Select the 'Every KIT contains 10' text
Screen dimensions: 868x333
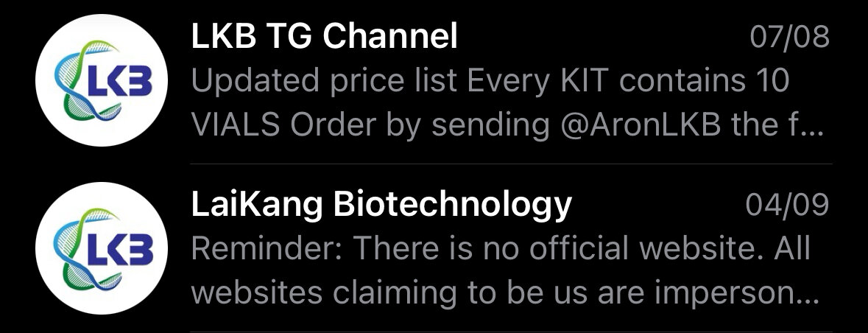(628, 81)
